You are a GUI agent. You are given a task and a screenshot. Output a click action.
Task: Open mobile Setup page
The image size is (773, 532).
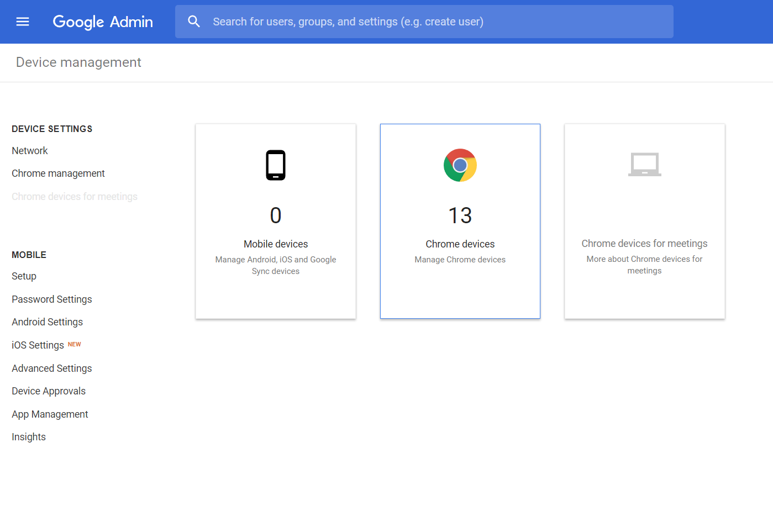(x=24, y=276)
